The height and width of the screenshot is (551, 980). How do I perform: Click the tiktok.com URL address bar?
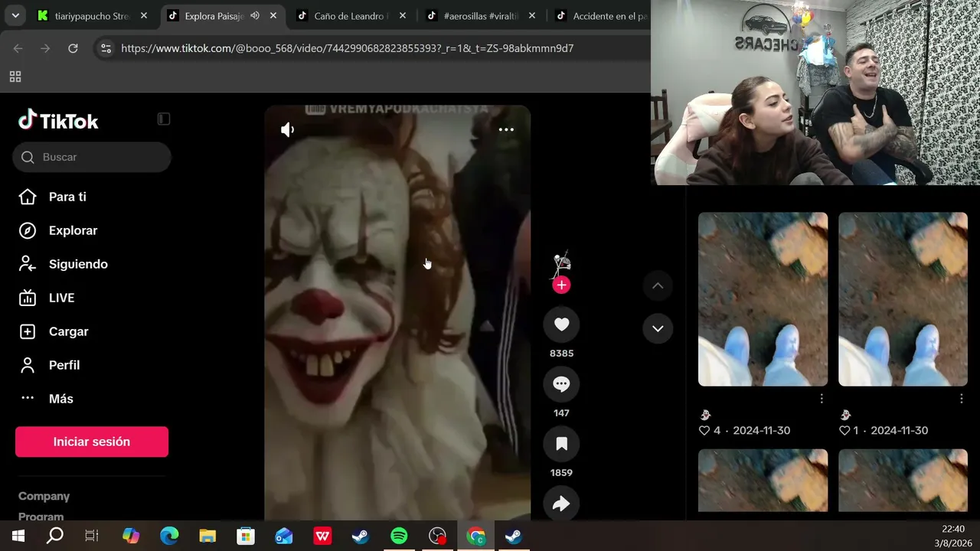click(348, 48)
